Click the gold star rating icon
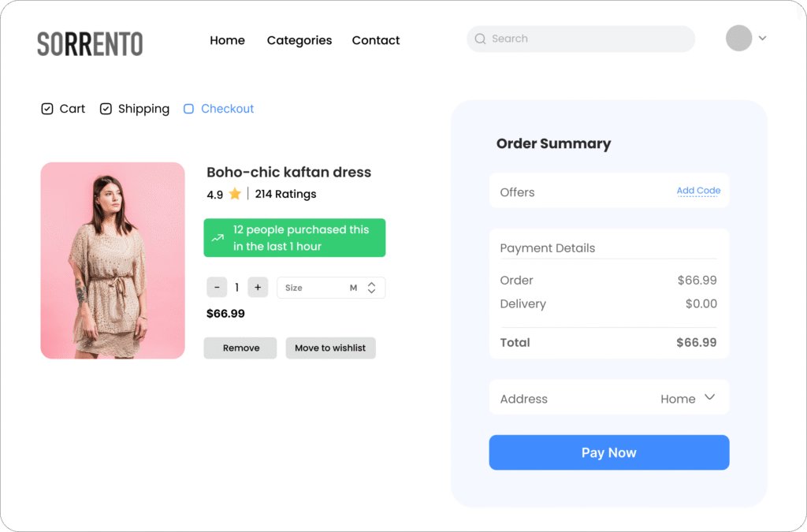This screenshot has width=807, height=532. (235, 194)
